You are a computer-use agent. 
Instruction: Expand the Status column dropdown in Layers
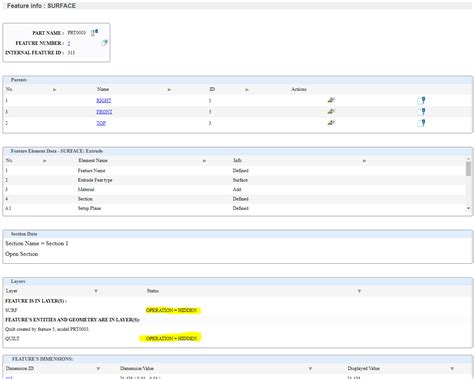click(359, 291)
